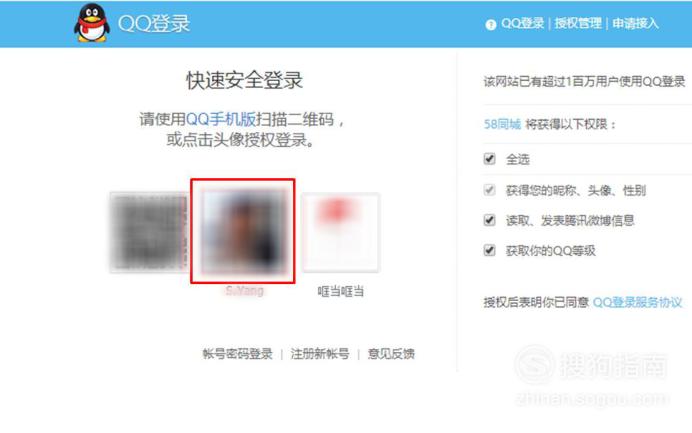
Task: Pick the 哐当哐当 account avatar
Action: (x=340, y=232)
